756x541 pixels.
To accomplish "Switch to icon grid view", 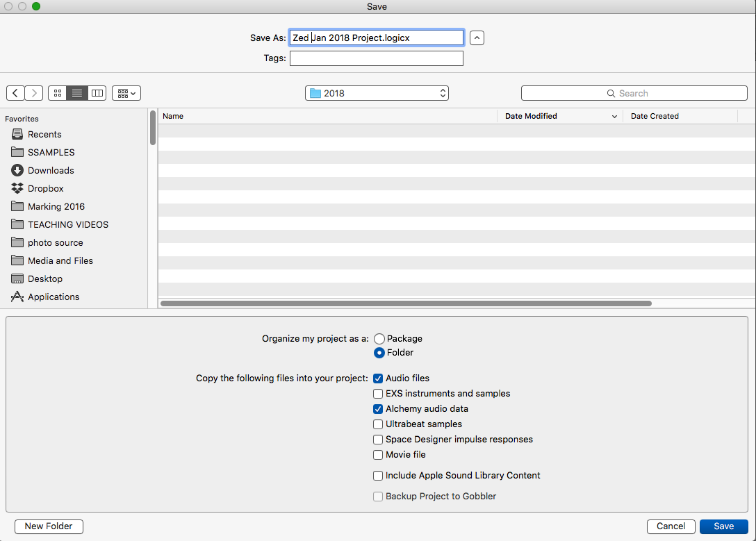I will click(58, 93).
